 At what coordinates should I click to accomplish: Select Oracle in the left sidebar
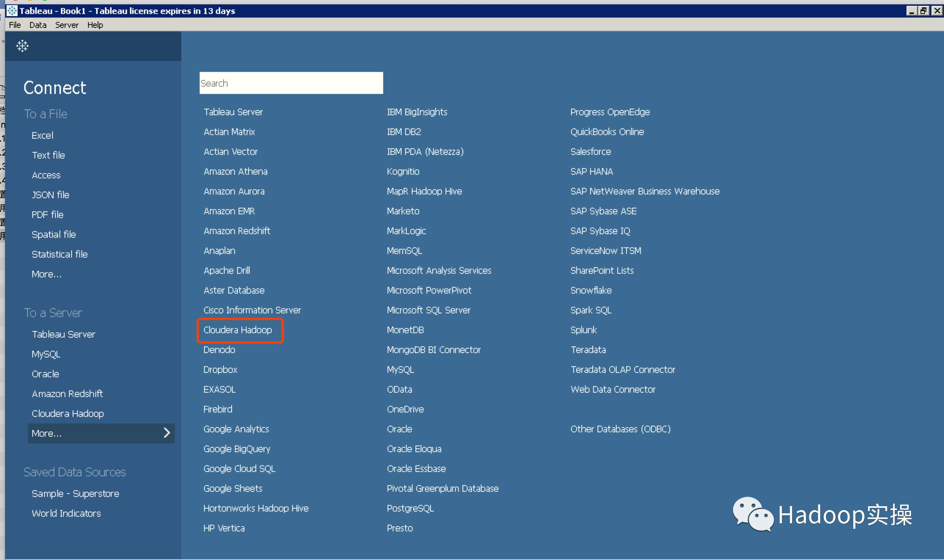click(x=45, y=374)
